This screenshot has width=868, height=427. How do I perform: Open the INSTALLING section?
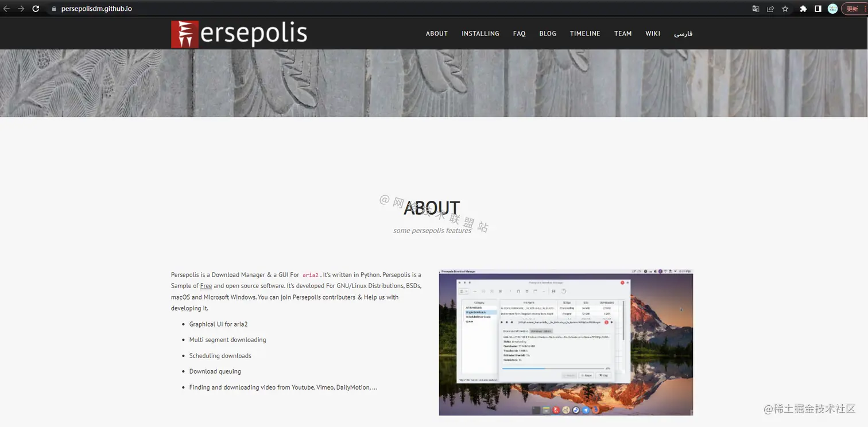[x=480, y=33]
